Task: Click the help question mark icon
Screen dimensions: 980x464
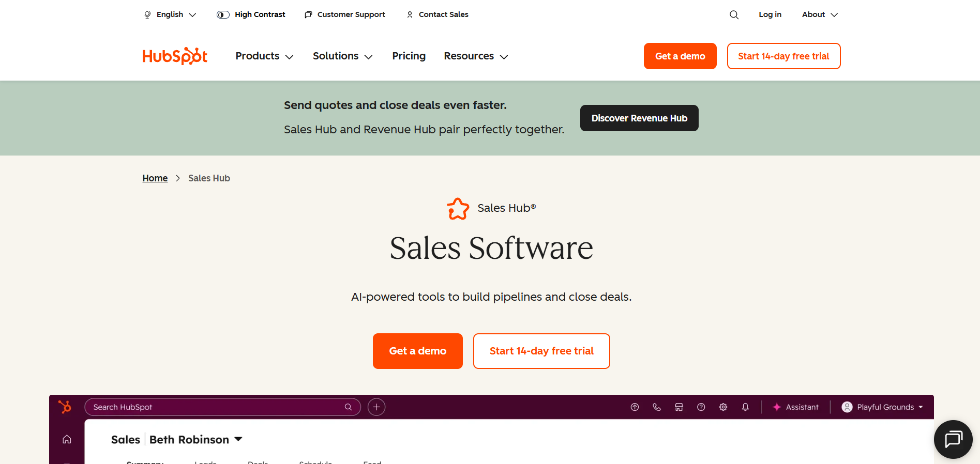Action: tap(701, 407)
